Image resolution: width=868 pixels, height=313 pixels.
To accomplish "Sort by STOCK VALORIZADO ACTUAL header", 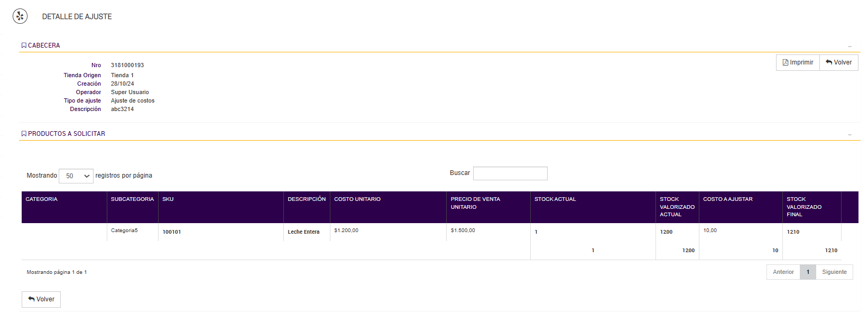I will pos(677,207).
